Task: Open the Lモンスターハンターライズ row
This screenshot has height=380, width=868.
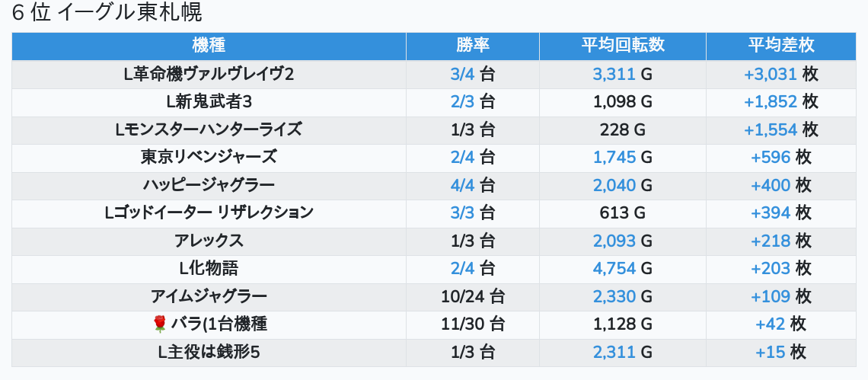Action: click(209, 129)
